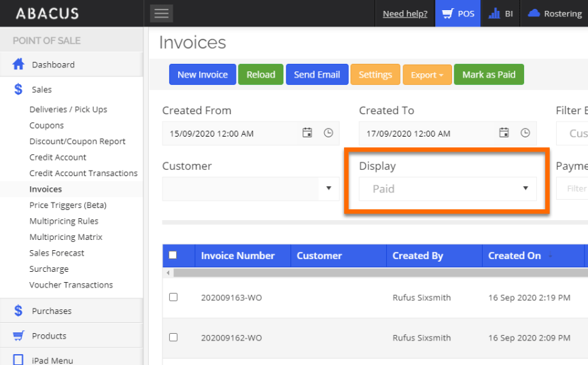Sort by Created On column header
The height and width of the screenshot is (365, 588).
coord(515,256)
